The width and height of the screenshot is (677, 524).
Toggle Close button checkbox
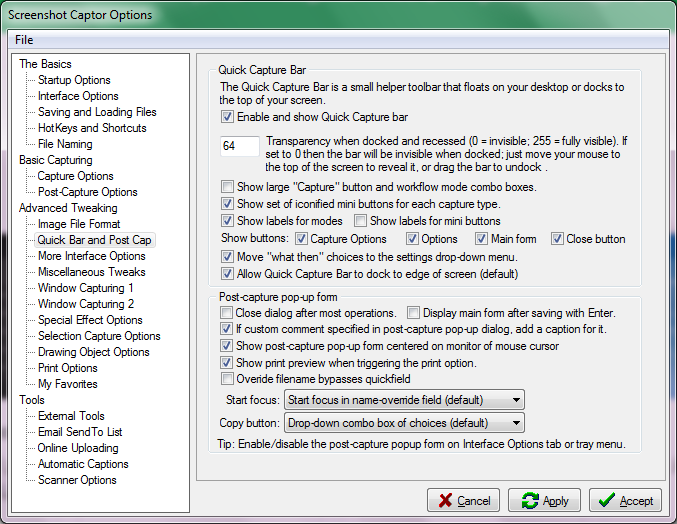coord(557,239)
